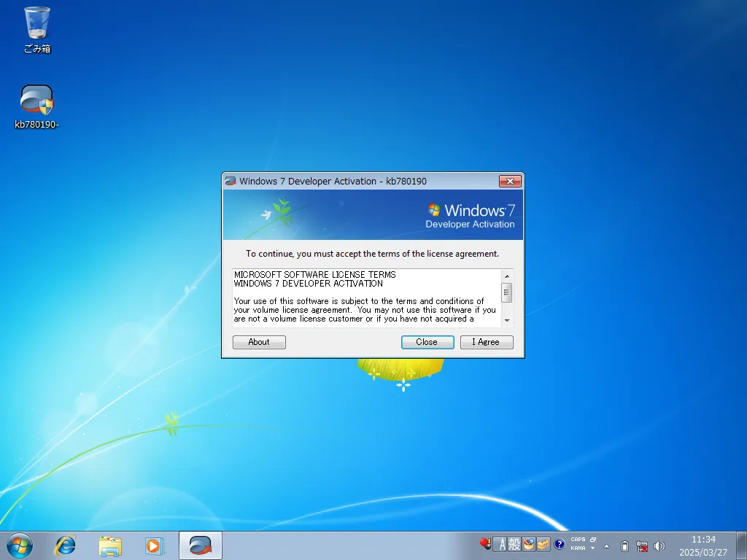This screenshot has height=560, width=747.
Task: Toggle the KANA lock indicator
Action: pos(578,548)
